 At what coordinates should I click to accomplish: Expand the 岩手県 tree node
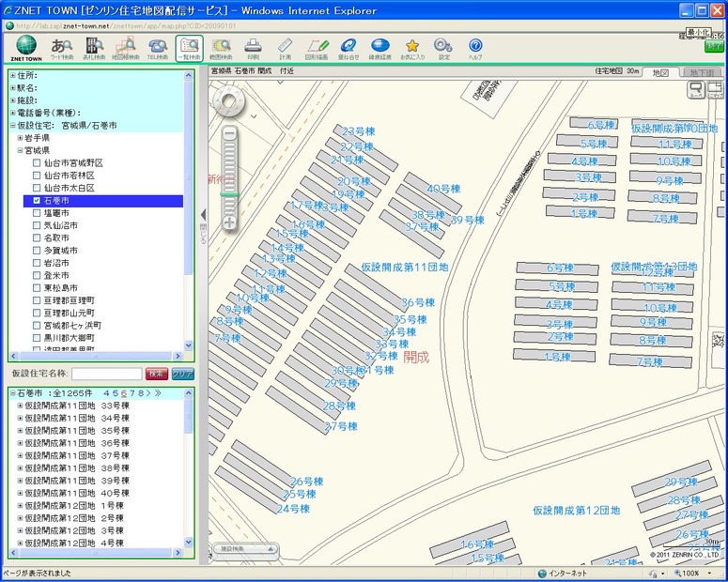pos(20,138)
